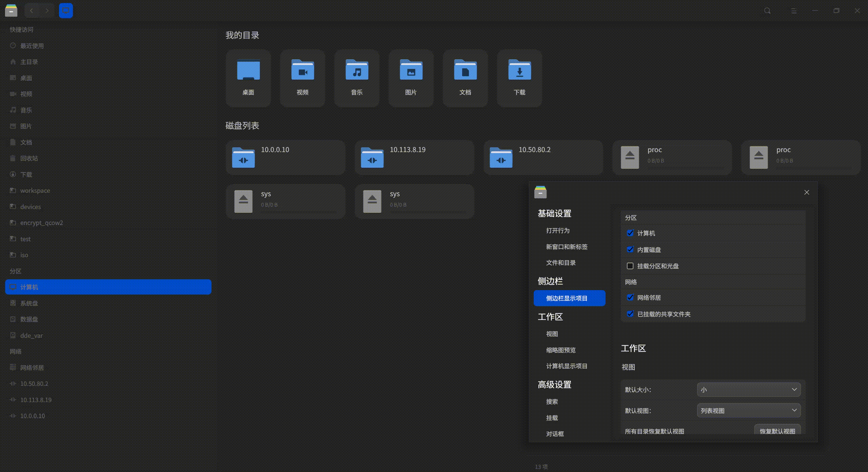Open the main menu hamburger icon

(794, 11)
